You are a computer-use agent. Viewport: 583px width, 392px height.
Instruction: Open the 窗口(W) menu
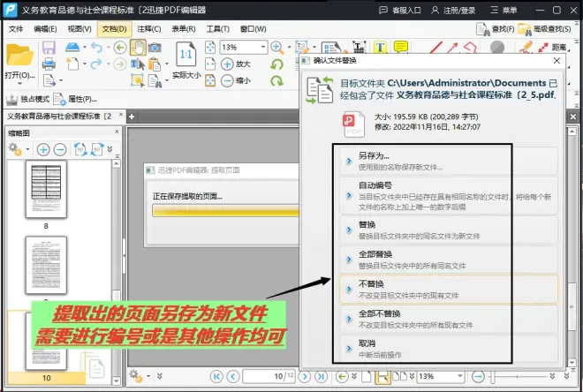[253, 29]
